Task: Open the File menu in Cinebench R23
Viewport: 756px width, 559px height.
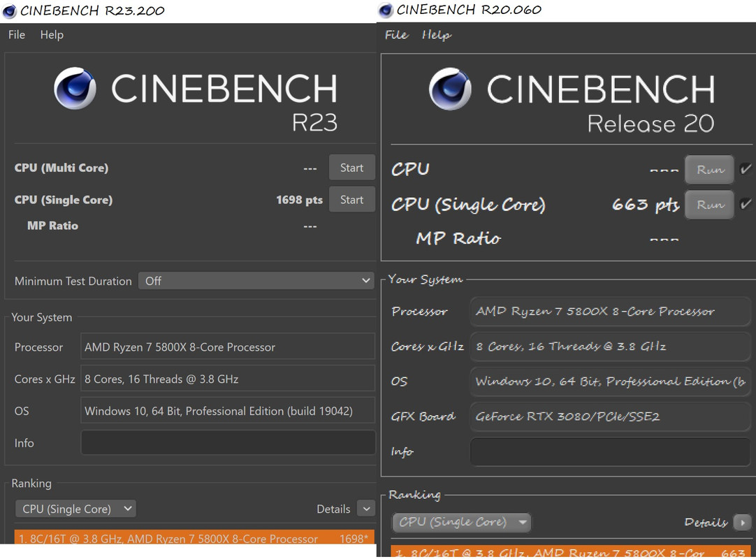Action: (17, 35)
